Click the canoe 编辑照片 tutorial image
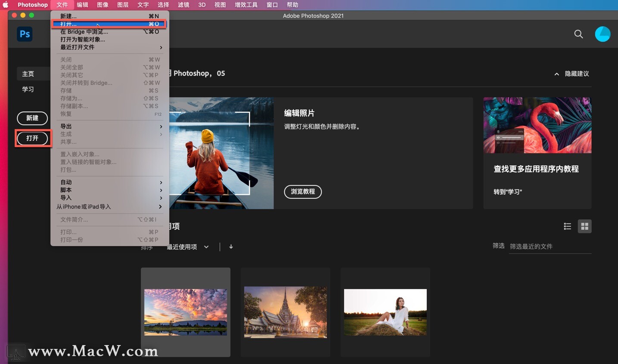Image resolution: width=618 pixels, height=364 pixels. pyautogui.click(x=221, y=153)
